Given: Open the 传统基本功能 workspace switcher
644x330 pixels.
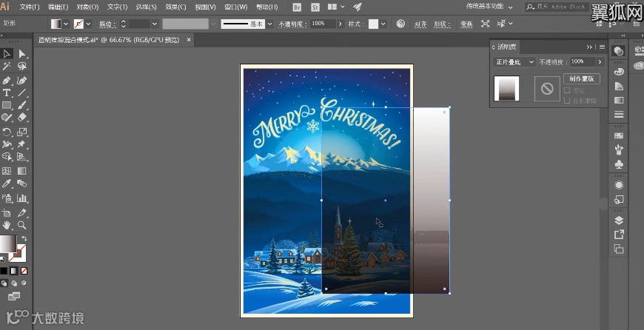Looking at the screenshot, I should tap(489, 7).
